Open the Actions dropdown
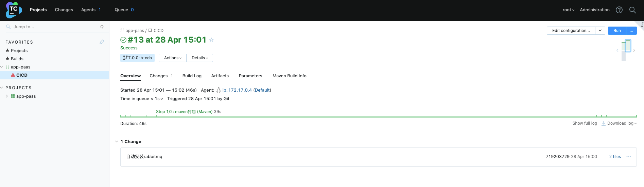The width and height of the screenshot is (644, 187). tap(173, 58)
